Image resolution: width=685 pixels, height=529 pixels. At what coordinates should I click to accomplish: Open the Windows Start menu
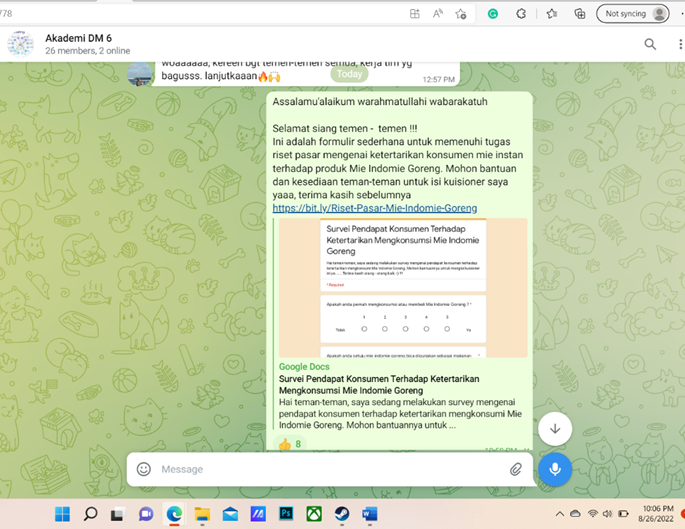pos(62,514)
